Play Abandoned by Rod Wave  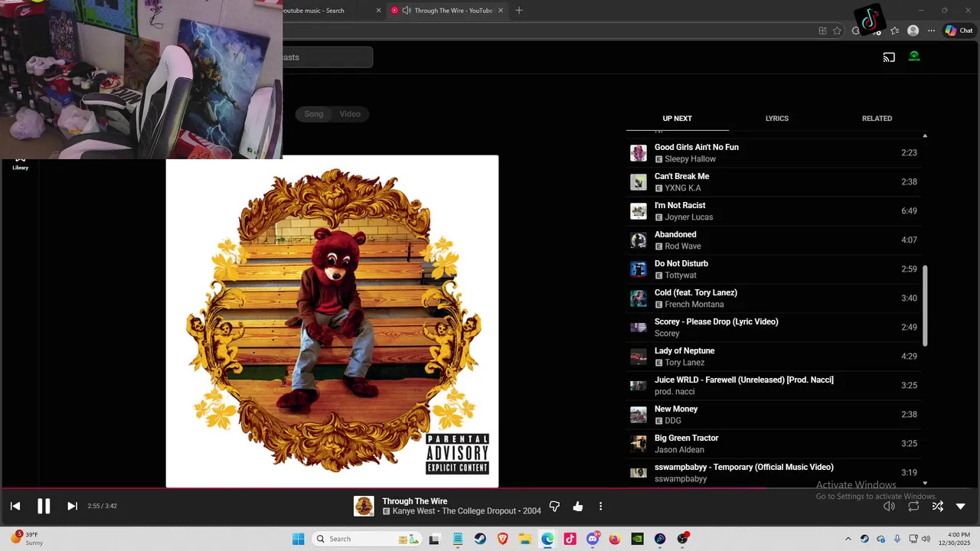coord(773,240)
